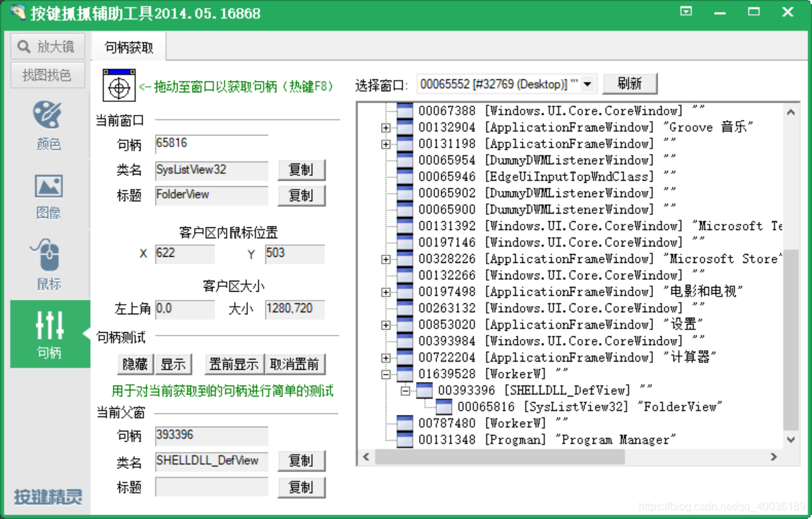Viewport: 812px width, 519px height.
Task: Switch to the 颜色 color panel
Action: pos(48,125)
